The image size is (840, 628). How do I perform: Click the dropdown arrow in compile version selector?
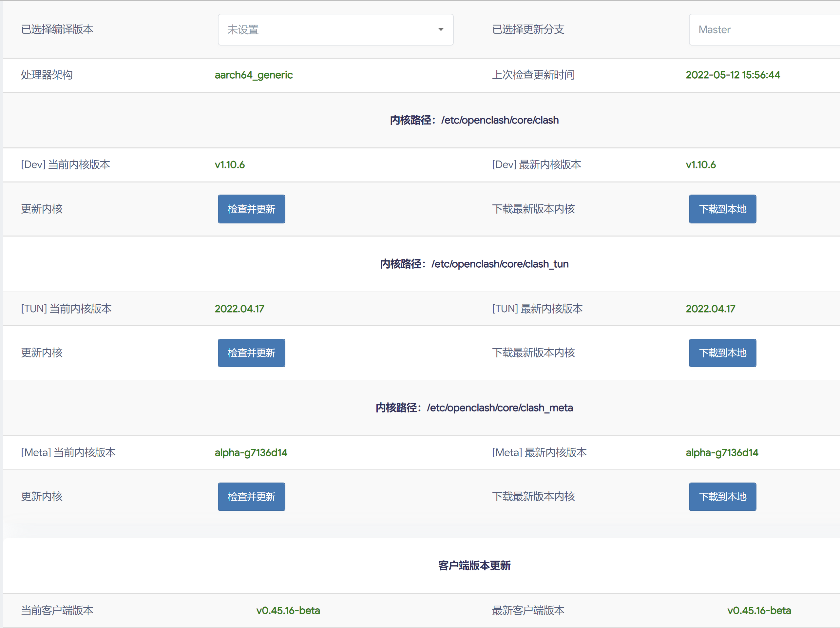pos(441,29)
